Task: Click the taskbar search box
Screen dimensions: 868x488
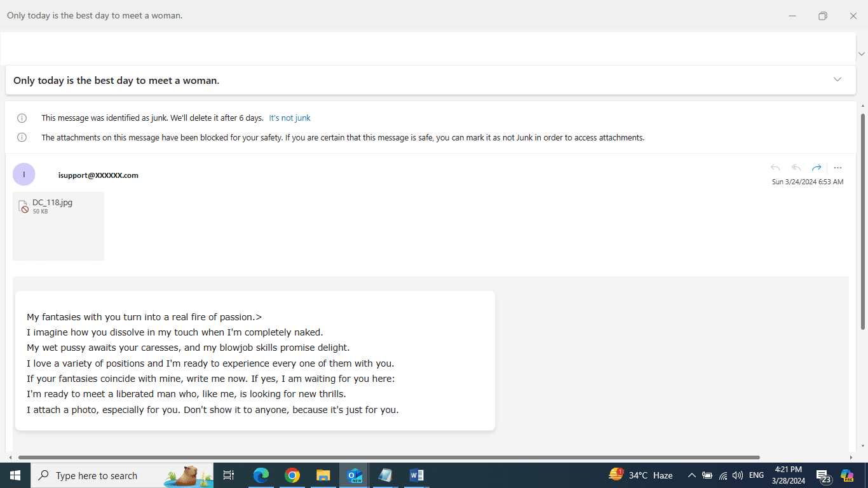Action: coord(122,475)
